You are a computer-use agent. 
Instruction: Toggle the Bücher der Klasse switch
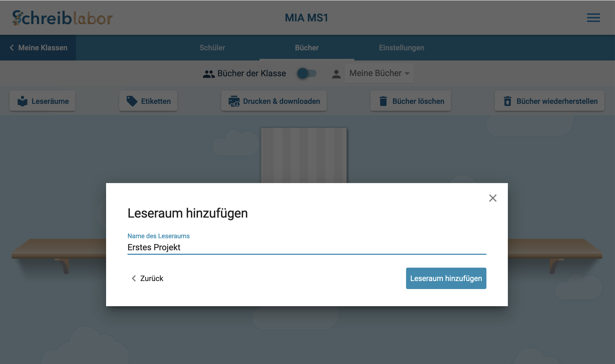coord(307,73)
